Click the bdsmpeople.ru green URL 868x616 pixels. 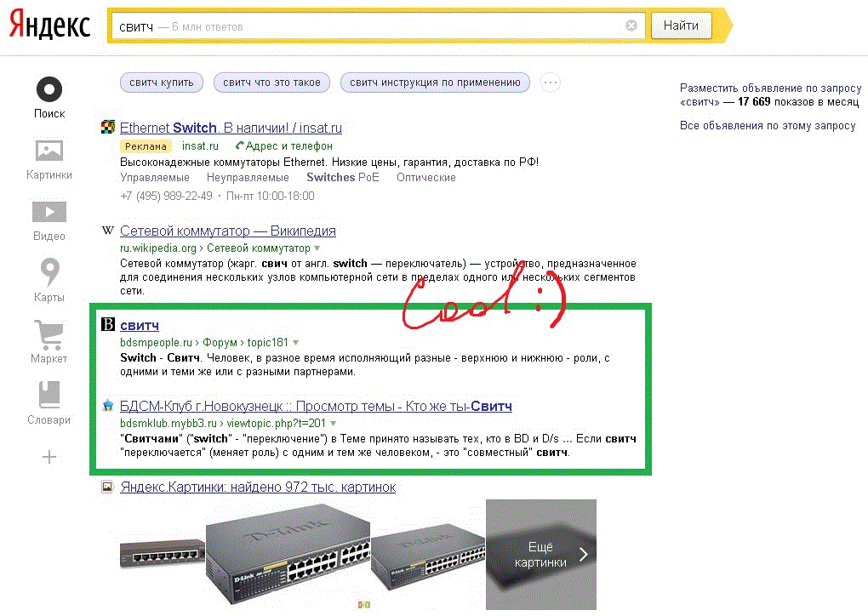[x=156, y=343]
